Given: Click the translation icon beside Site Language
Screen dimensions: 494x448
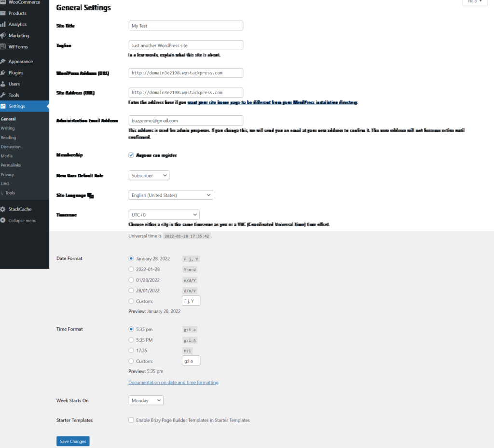Looking at the screenshot, I should click(90, 196).
